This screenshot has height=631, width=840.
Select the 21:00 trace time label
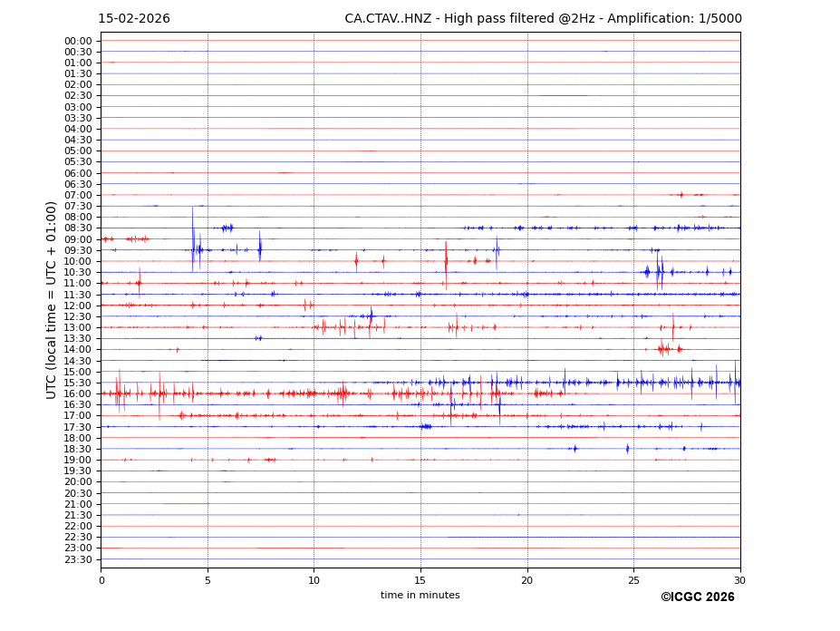[x=78, y=504]
